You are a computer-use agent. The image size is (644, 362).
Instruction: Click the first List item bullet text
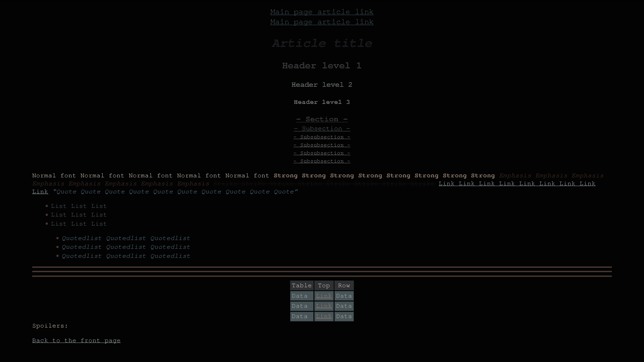pyautogui.click(x=78, y=206)
